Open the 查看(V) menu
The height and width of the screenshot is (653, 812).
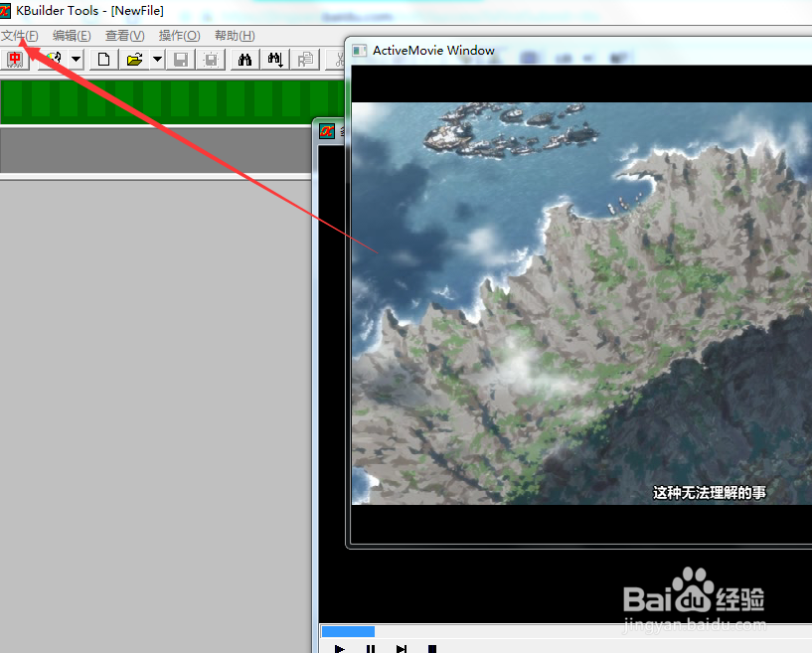[x=125, y=36]
